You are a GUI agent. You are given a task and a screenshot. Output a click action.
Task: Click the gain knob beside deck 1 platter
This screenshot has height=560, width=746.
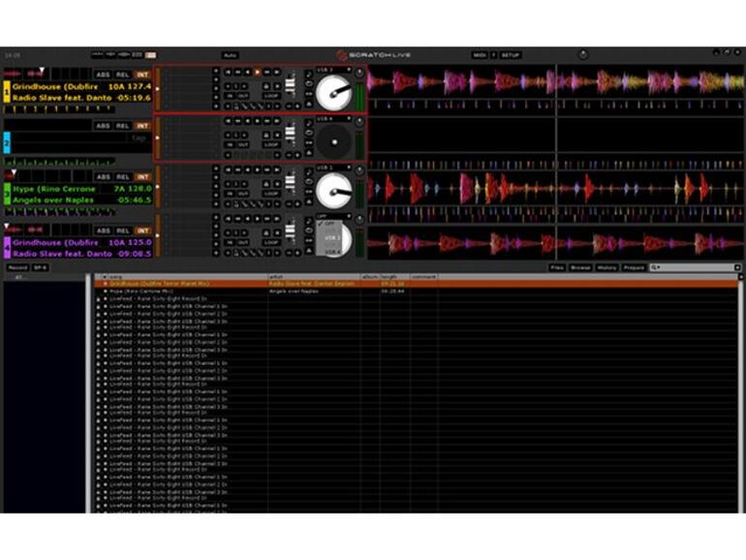[358, 74]
